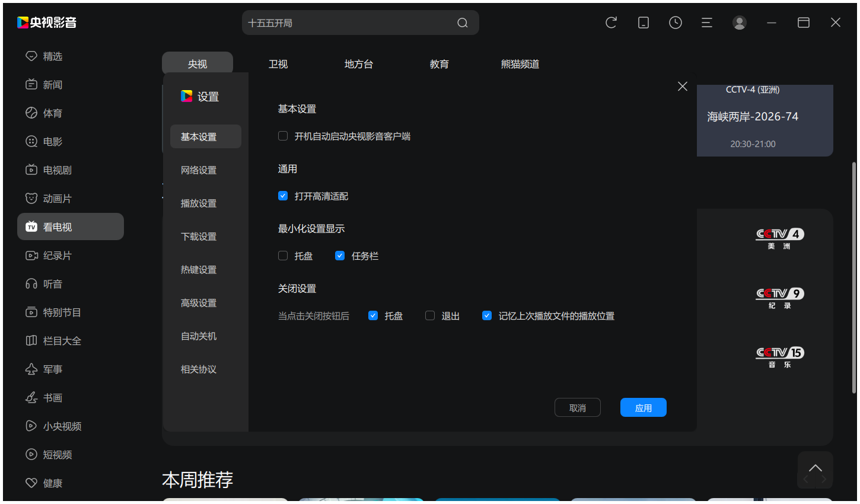Click the user avatar icon
Image resolution: width=860 pixels, height=504 pixels.
739,22
